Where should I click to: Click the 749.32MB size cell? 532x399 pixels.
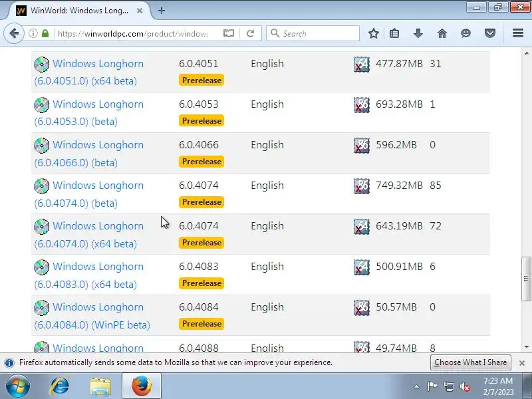click(x=399, y=186)
